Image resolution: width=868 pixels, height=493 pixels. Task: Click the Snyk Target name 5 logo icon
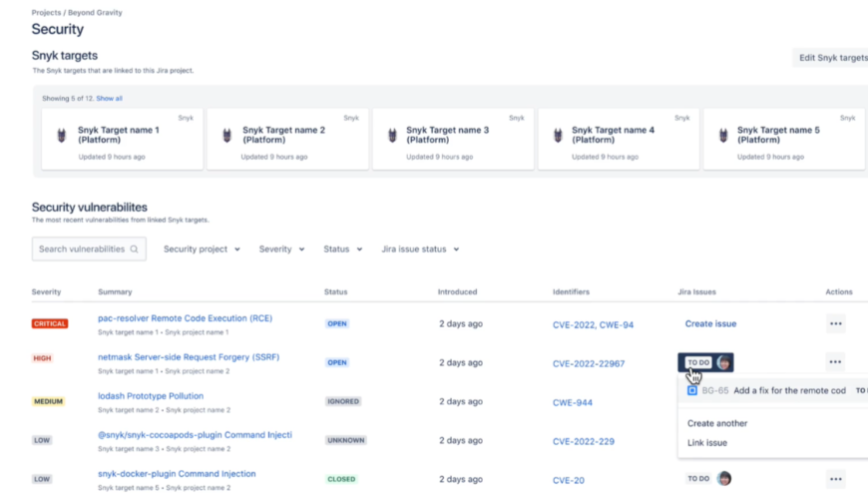(x=722, y=135)
